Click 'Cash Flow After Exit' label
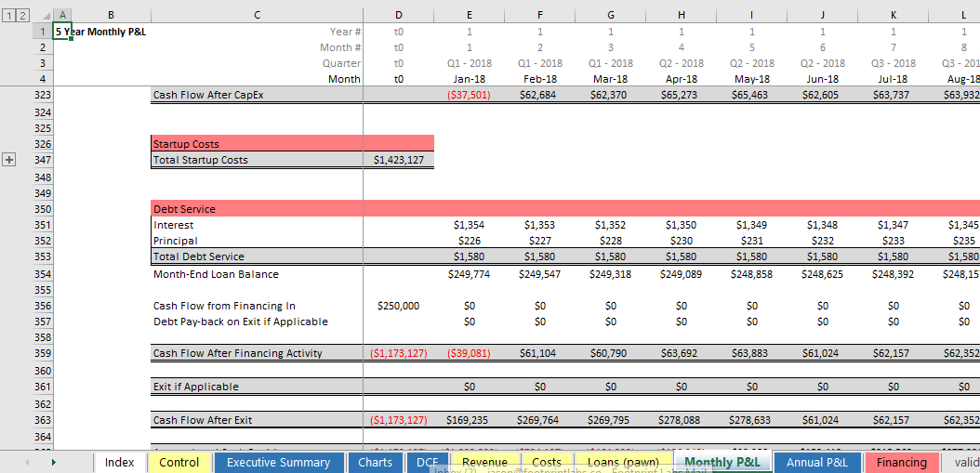 pos(203,420)
